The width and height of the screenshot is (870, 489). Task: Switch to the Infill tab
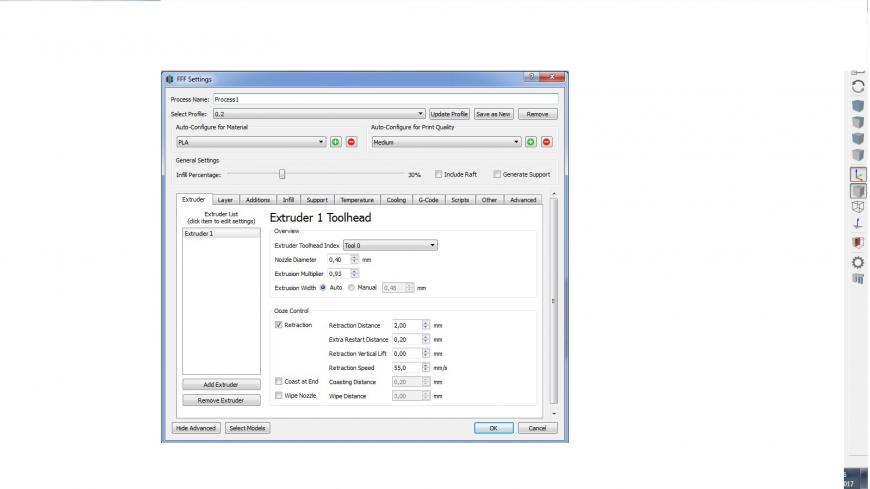tap(289, 200)
